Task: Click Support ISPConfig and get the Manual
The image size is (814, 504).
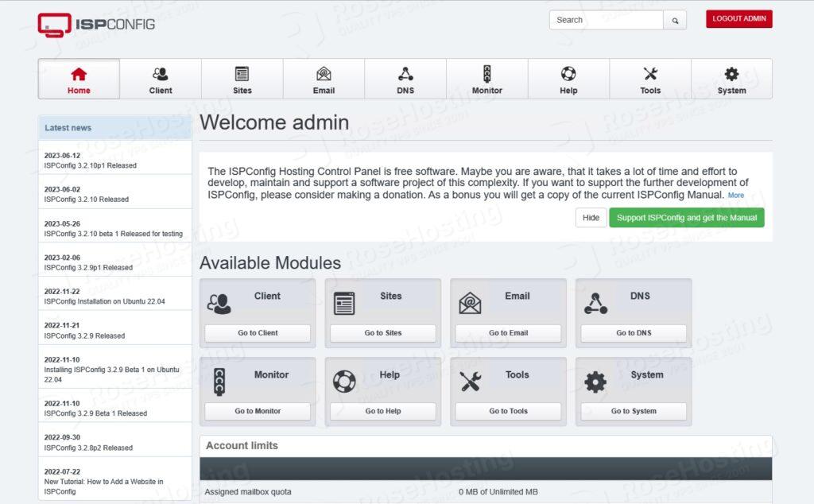Action: [686, 218]
